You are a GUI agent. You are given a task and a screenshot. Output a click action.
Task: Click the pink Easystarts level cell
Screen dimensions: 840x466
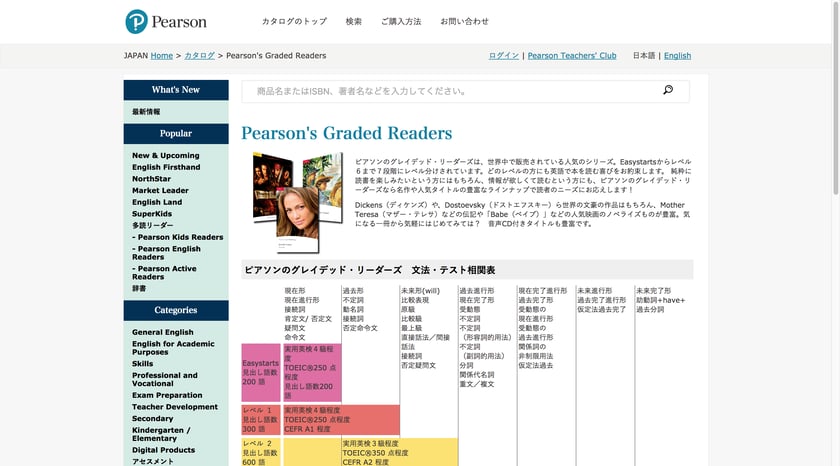(x=260, y=373)
